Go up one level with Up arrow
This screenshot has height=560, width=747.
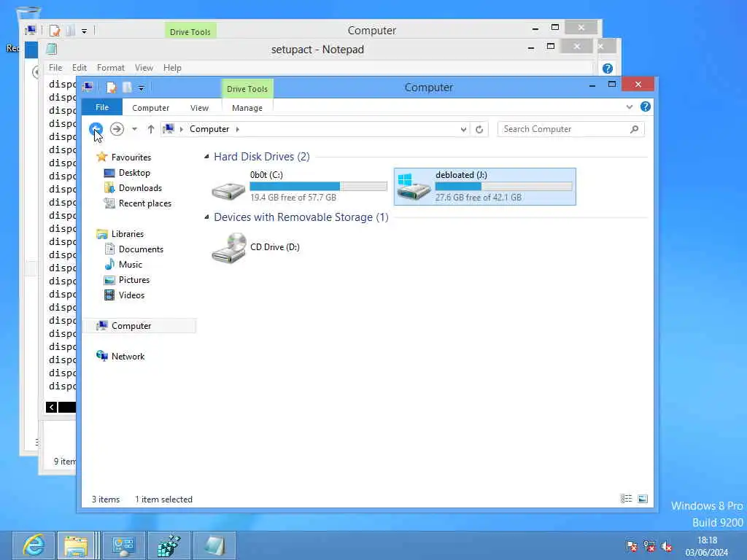point(150,128)
